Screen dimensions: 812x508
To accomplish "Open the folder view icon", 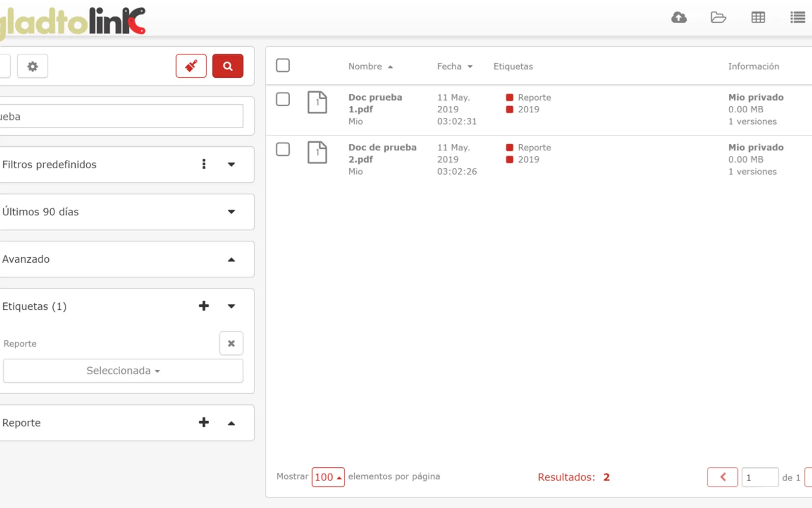I will [718, 18].
